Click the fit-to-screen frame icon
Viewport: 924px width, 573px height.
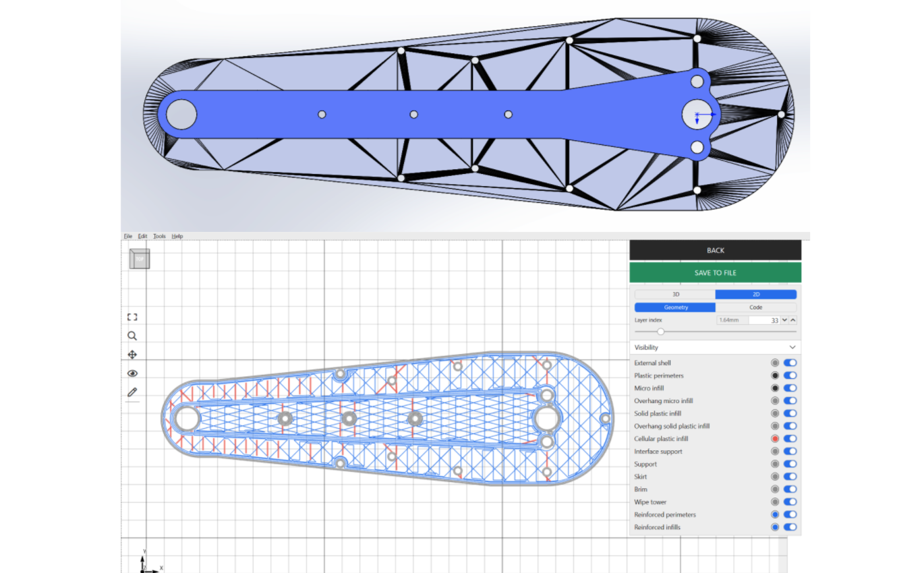(x=132, y=317)
